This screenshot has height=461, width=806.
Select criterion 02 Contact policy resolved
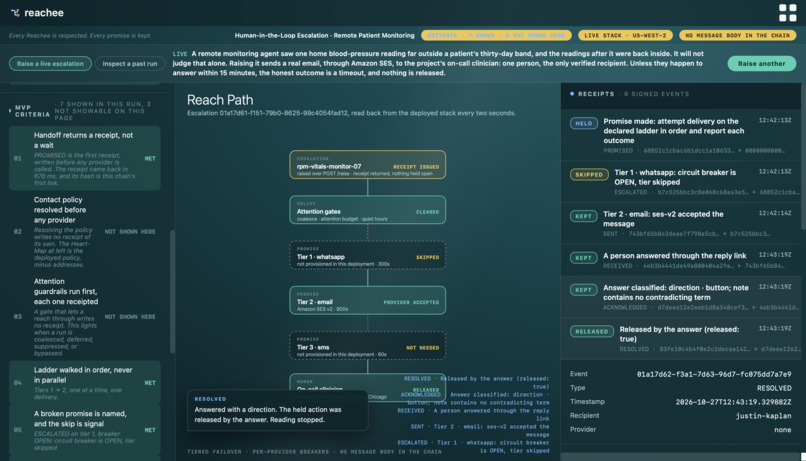click(85, 231)
